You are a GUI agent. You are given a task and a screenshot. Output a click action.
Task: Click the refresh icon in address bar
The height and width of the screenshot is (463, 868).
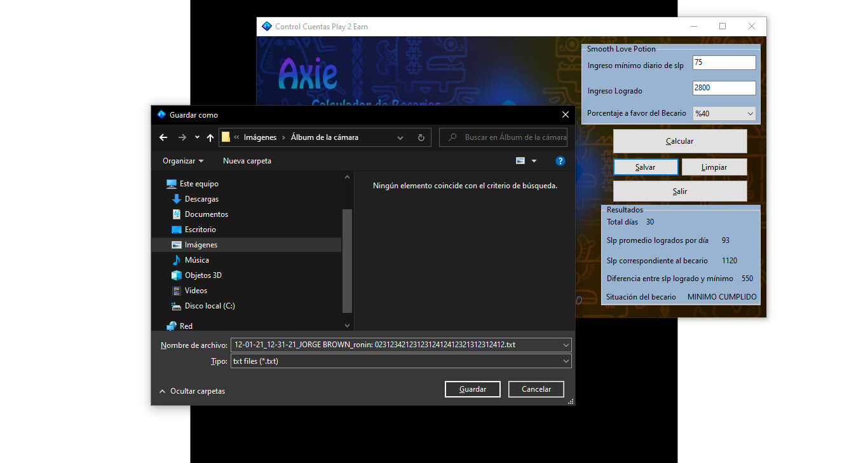click(x=421, y=137)
